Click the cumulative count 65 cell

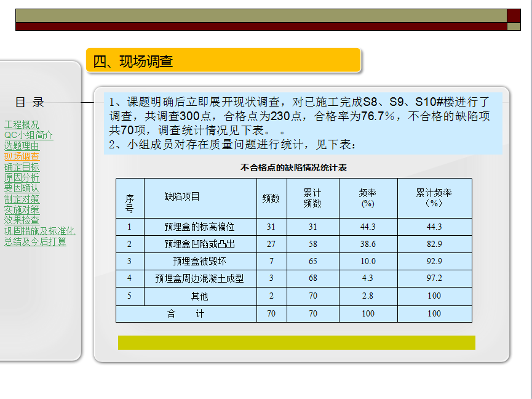point(313,261)
